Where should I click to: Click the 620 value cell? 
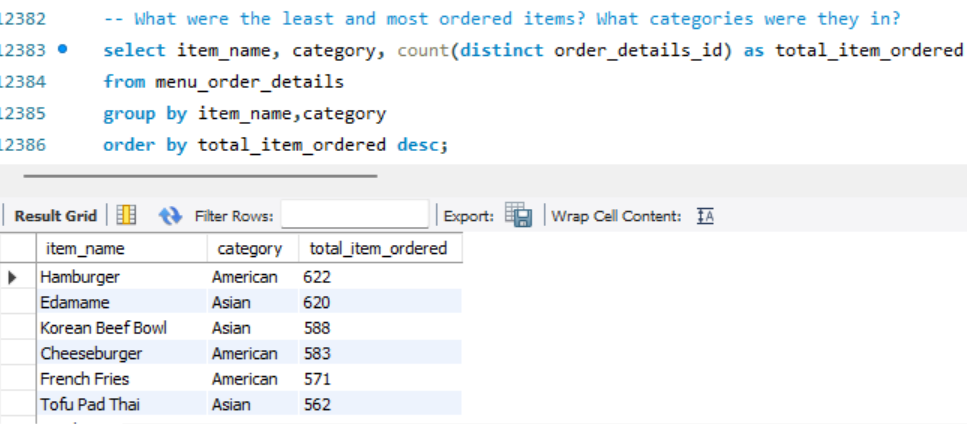coord(380,302)
